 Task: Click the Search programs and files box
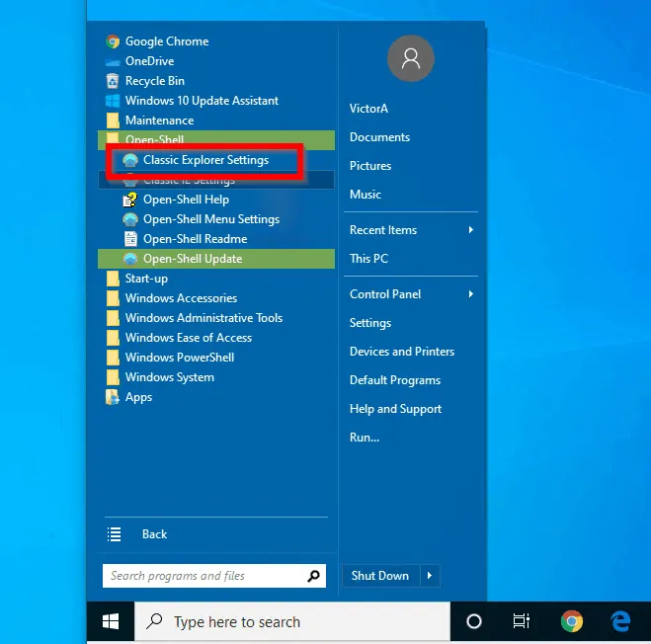tap(203, 576)
